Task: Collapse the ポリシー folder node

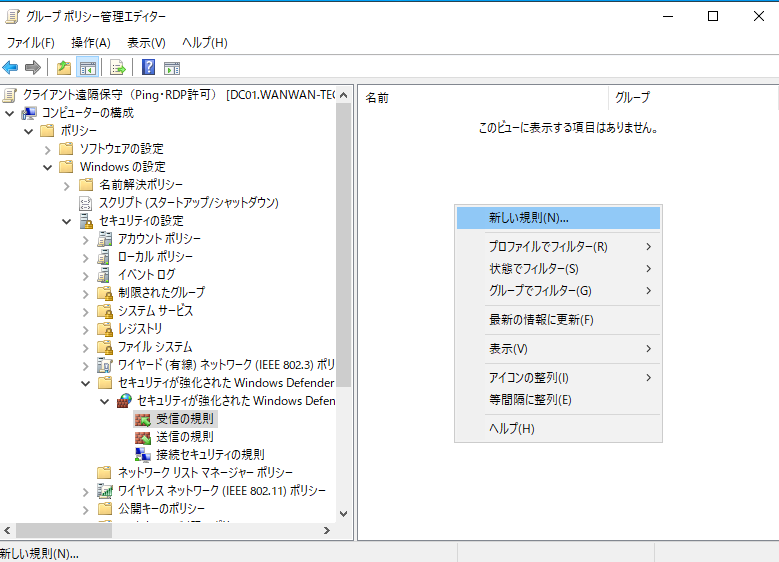Action: tap(29, 132)
